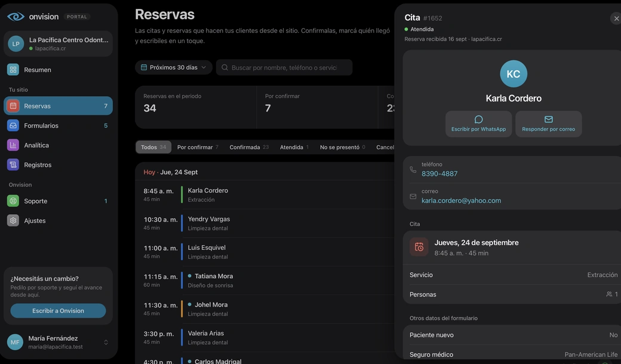Click the Formularios inbox icon
Screen dimensions: 621x364
pyautogui.click(x=13, y=125)
